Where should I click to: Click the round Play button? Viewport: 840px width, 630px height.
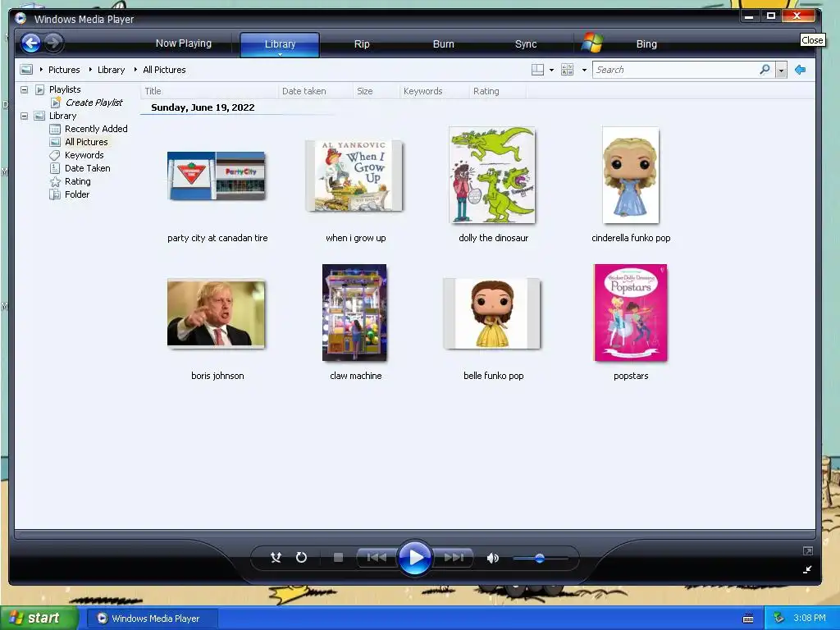point(414,558)
